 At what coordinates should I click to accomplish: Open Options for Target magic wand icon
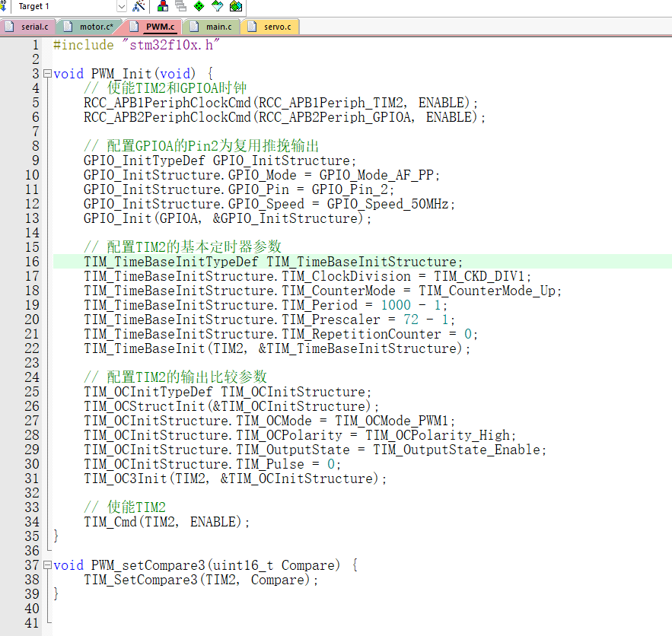point(139,6)
